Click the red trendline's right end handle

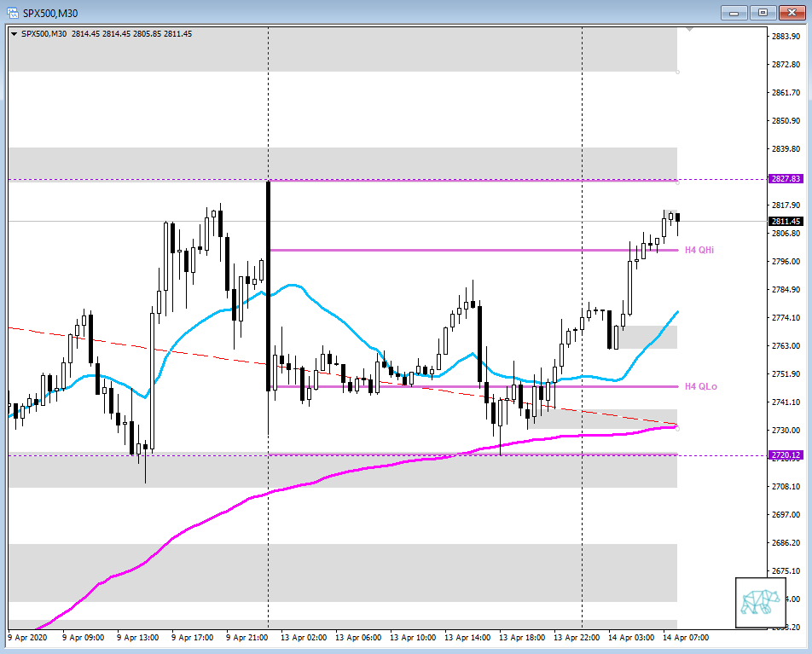(677, 425)
